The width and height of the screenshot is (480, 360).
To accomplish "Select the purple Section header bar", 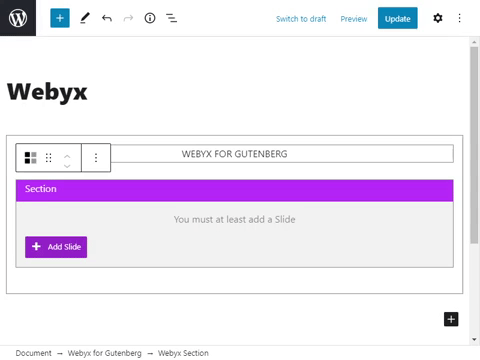I will click(x=234, y=190).
